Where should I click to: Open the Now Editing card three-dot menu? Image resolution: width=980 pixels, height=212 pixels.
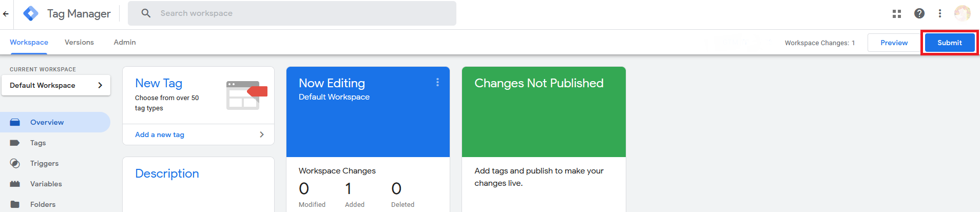tap(437, 82)
